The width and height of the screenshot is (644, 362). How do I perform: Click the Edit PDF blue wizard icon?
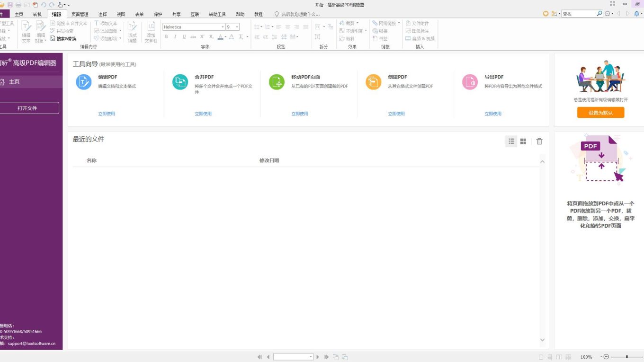(x=84, y=82)
